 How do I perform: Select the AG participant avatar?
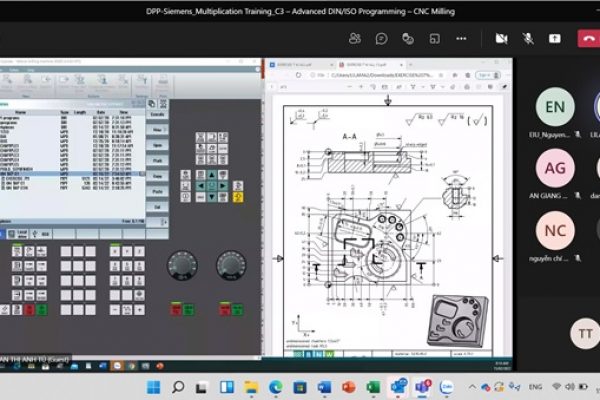(555, 168)
